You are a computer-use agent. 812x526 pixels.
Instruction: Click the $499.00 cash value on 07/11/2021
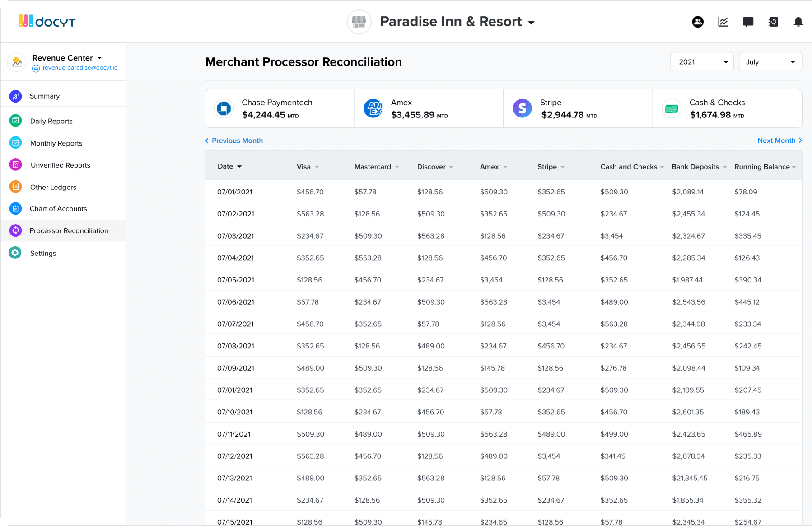pos(614,434)
